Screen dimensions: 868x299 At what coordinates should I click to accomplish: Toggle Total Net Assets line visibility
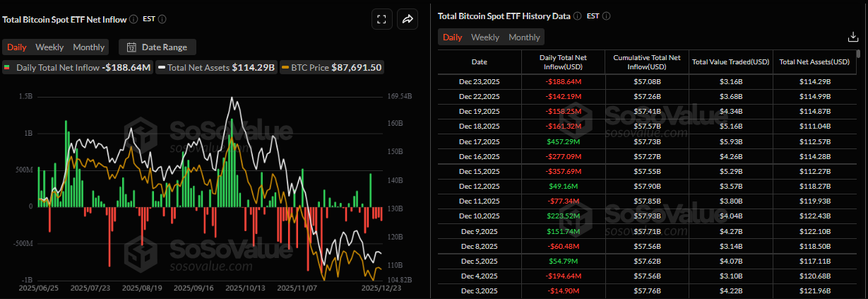point(215,68)
